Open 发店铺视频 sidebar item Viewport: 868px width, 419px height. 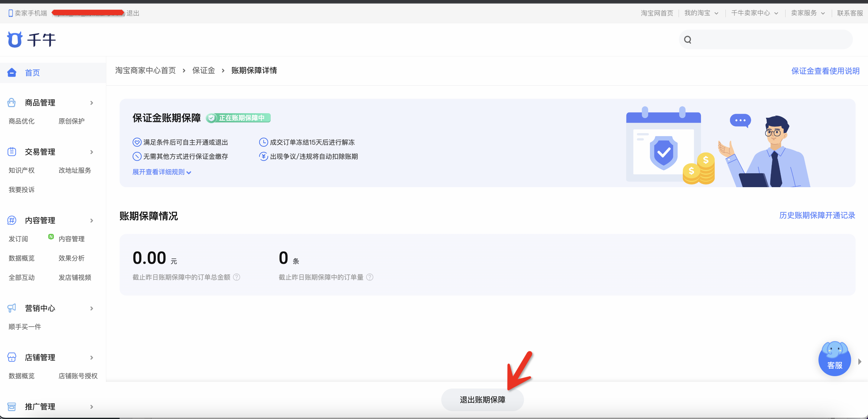[x=75, y=277]
